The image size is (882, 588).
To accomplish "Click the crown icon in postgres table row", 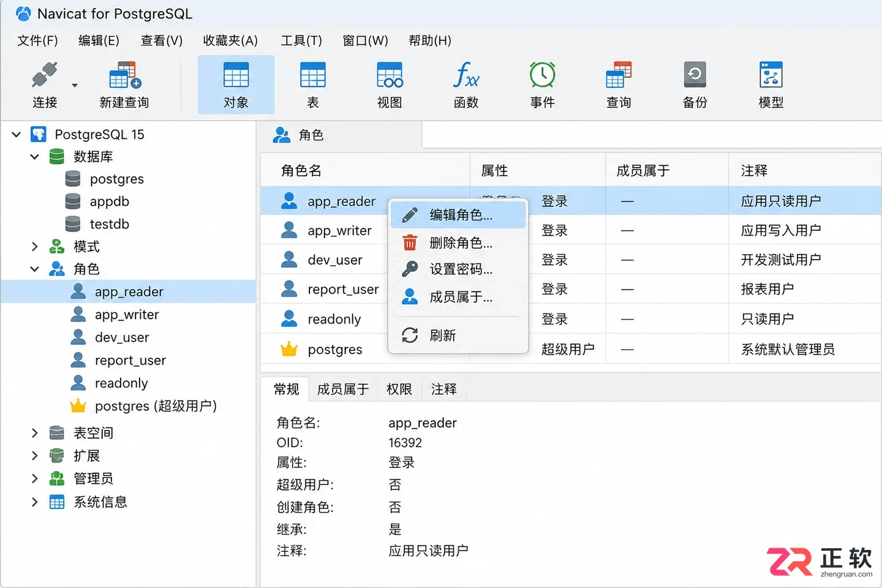I will pos(288,350).
